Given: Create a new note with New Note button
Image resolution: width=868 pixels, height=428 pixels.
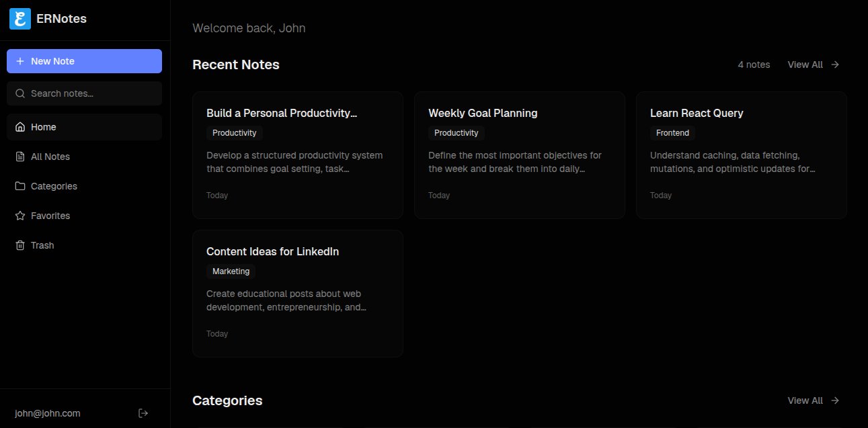Looking at the screenshot, I should coord(84,61).
